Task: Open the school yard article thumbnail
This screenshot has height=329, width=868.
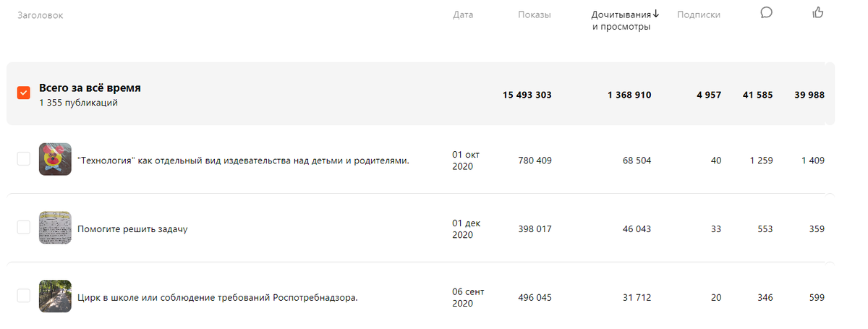Action: 55,296
